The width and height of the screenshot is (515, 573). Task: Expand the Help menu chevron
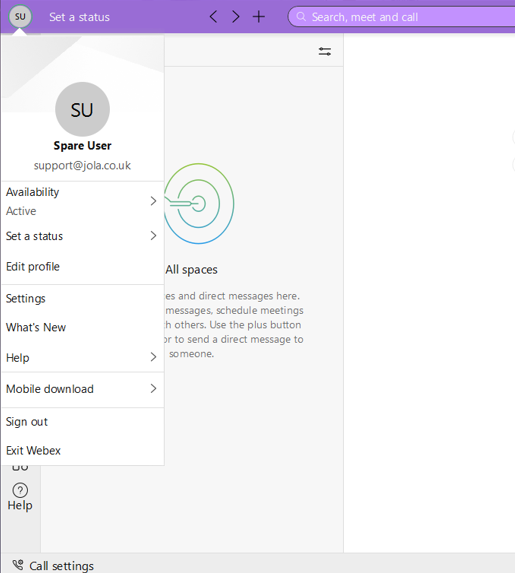[x=154, y=357]
